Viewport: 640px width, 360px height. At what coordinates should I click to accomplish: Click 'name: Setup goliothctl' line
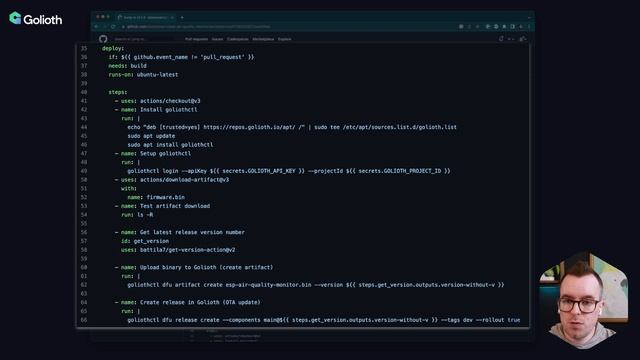(153, 153)
